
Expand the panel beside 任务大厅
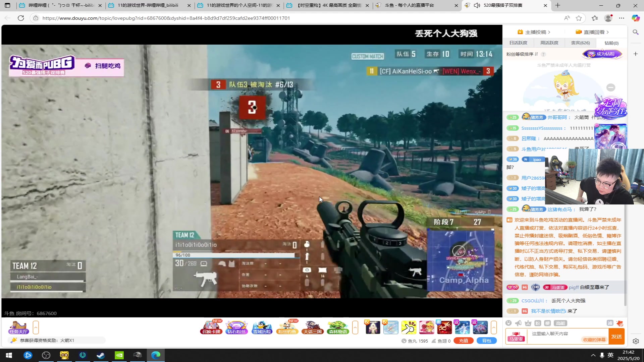tap(36, 327)
